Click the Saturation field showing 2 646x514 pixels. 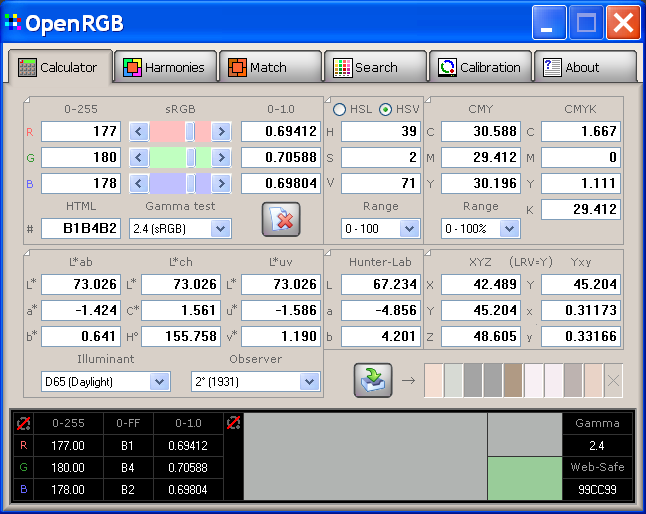[x=381, y=157]
